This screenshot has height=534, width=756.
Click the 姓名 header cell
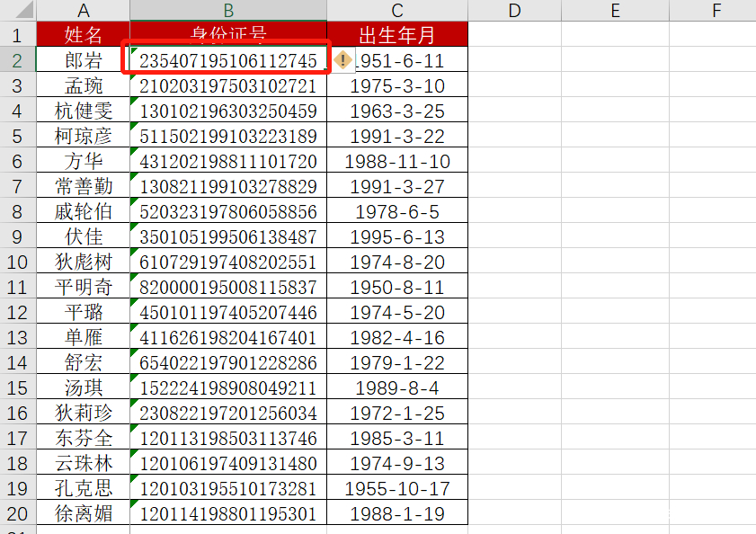tap(83, 34)
